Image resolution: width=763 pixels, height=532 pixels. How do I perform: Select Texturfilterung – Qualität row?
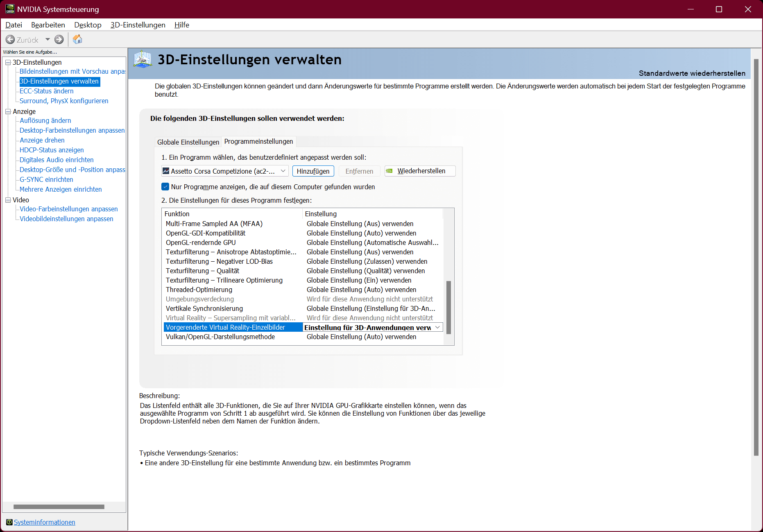303,271
